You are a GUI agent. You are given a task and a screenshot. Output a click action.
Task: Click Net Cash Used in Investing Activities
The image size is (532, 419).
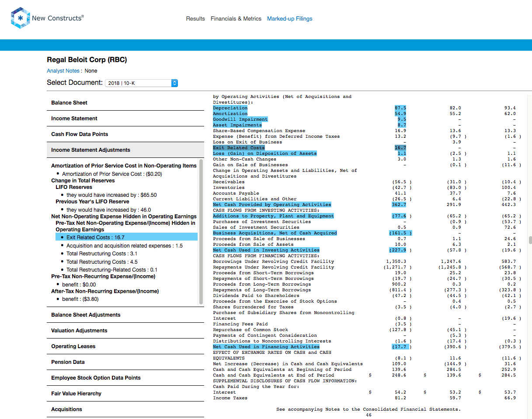pos(266,250)
